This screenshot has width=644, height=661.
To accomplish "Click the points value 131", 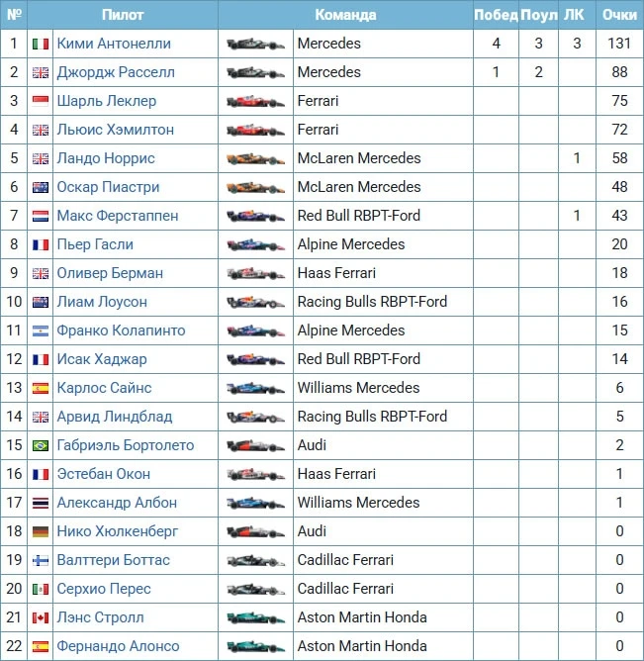I will 619,44.
